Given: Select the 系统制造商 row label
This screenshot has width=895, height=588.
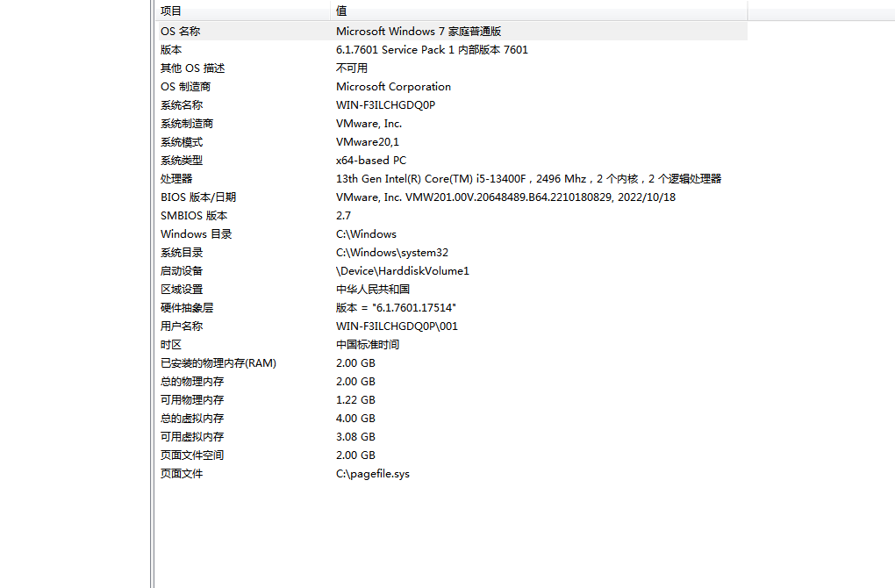Looking at the screenshot, I should click(x=187, y=124).
